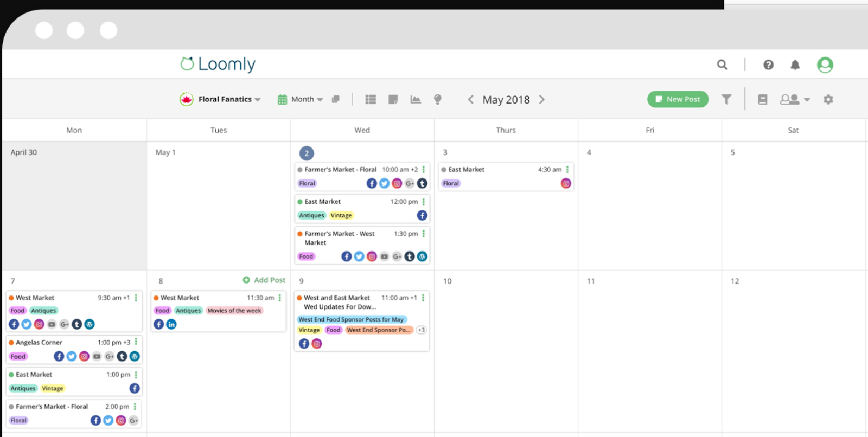Click the Movies of the week label
Viewport: 868px width, 437px height.
(234, 311)
